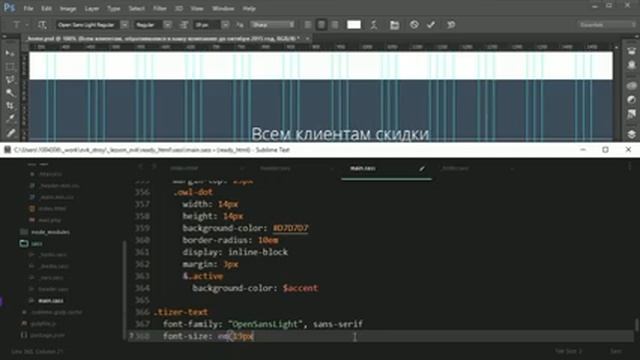640x360 pixels.
Task: Right align text button in options bar
Action: [335, 25]
